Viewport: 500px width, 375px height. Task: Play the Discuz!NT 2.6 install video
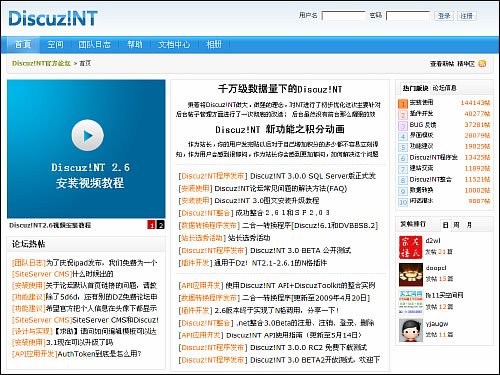pyautogui.click(x=88, y=135)
